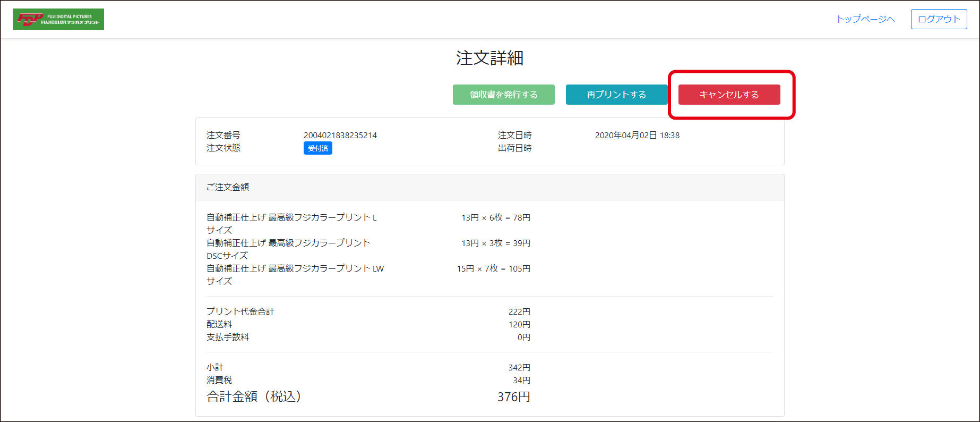Click the FDP Fuji Digital Pictures logo

(58, 19)
